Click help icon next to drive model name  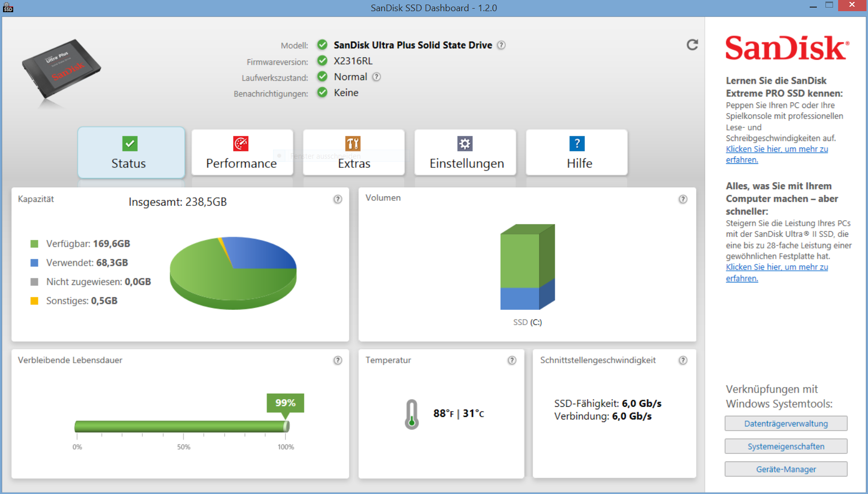tap(501, 45)
